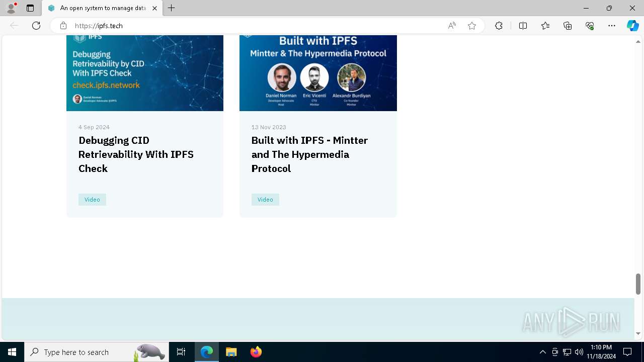Select the 'An open system to manage data' tab

point(102,8)
